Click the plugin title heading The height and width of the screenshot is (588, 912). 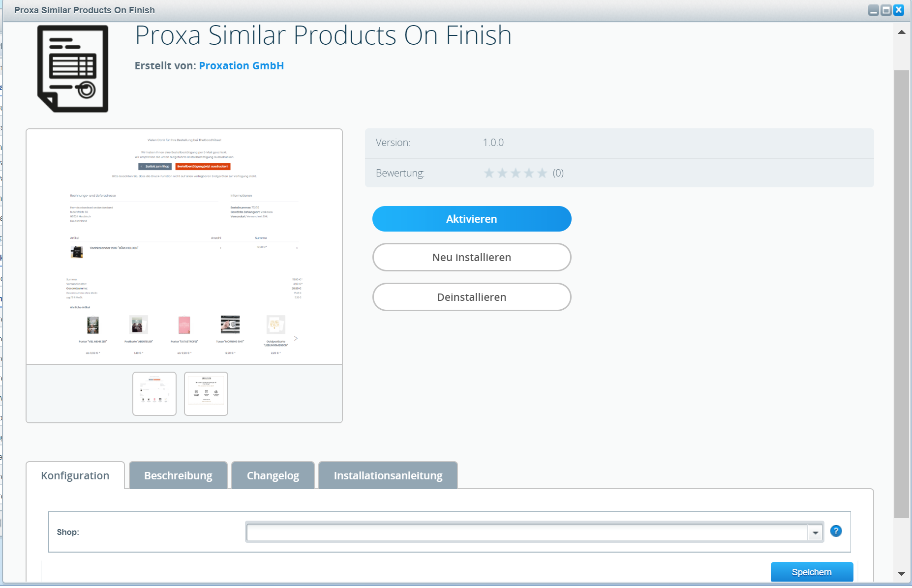[323, 35]
